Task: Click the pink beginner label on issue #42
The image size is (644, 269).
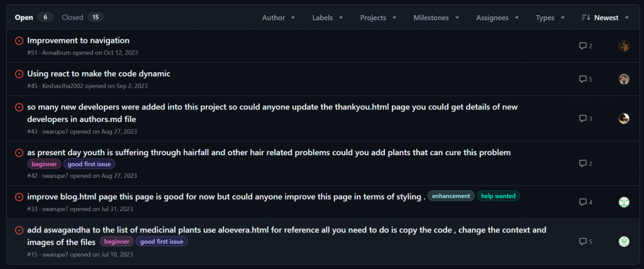Action: click(x=45, y=164)
